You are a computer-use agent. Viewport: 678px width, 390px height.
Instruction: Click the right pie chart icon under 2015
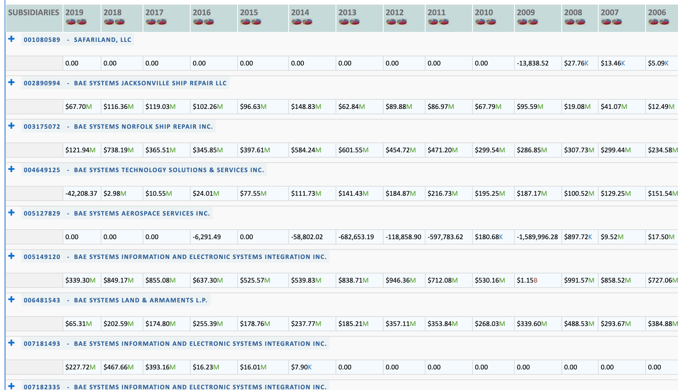(256, 22)
